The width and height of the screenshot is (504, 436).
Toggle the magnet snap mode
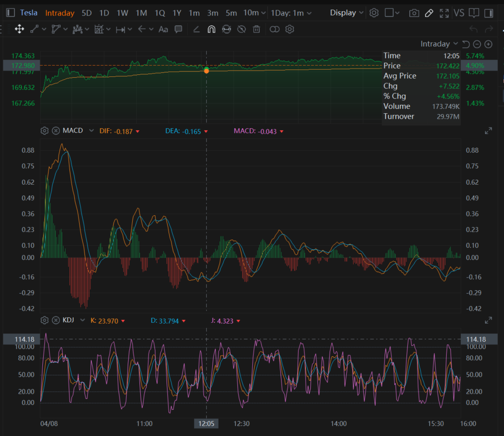pyautogui.click(x=211, y=29)
